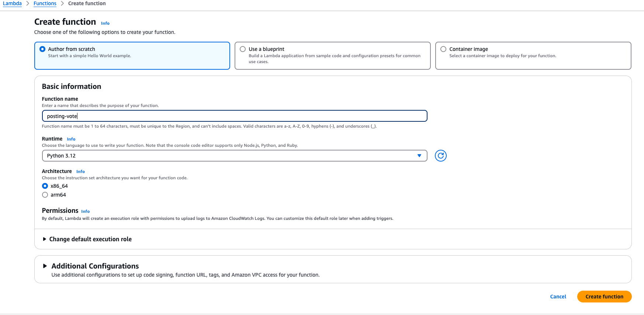The height and width of the screenshot is (315, 644).
Task: Click the breadcrumb chevron after Lambda
Action: pyautogui.click(x=28, y=3)
